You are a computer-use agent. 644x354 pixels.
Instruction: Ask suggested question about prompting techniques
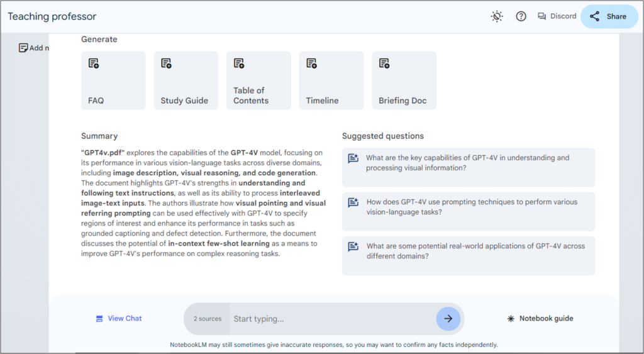(468, 211)
